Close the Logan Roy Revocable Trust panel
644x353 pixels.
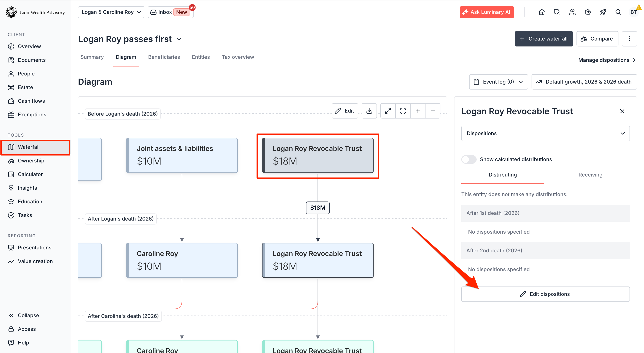point(622,111)
